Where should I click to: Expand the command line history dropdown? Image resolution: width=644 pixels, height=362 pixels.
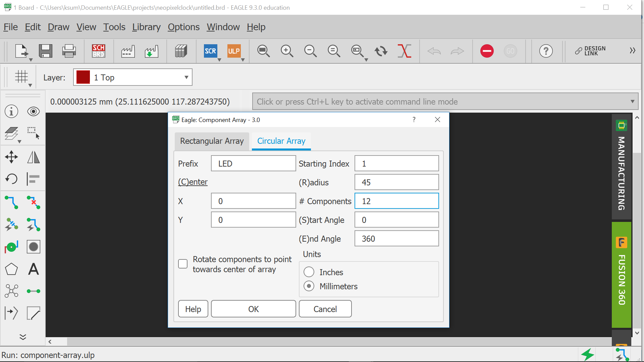(x=632, y=102)
